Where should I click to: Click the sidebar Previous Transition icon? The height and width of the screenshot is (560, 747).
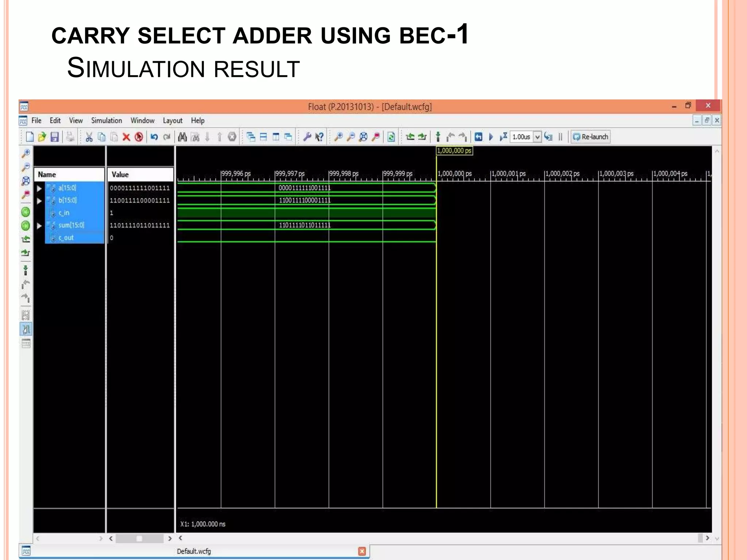(x=26, y=239)
